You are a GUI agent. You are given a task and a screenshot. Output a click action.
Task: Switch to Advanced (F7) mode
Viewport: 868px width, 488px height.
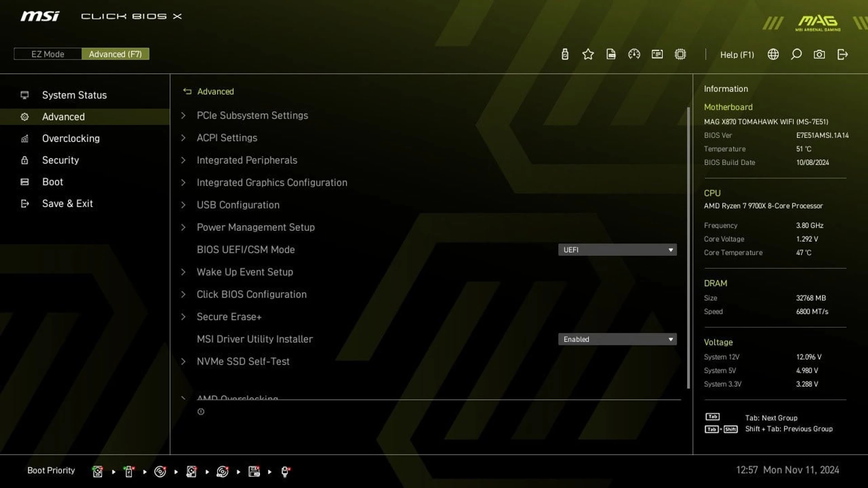(115, 54)
